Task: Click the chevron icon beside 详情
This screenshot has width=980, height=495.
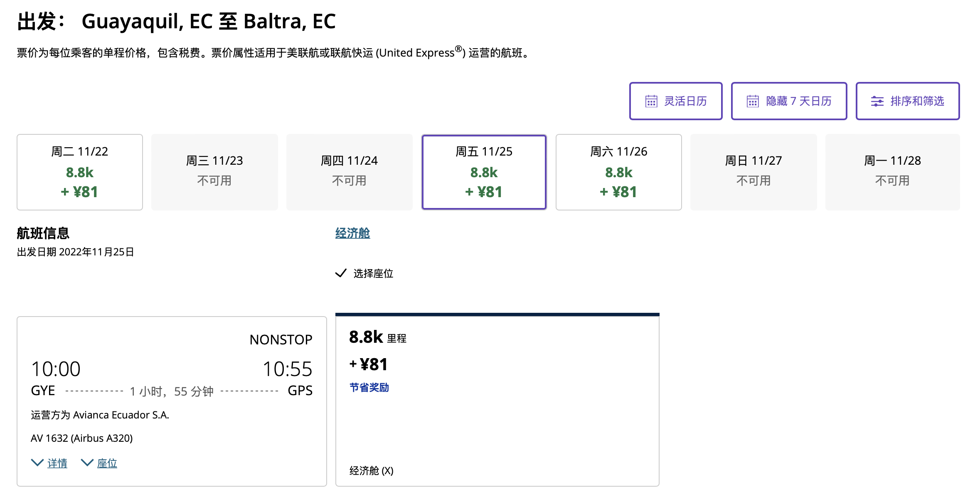Action: (x=37, y=463)
